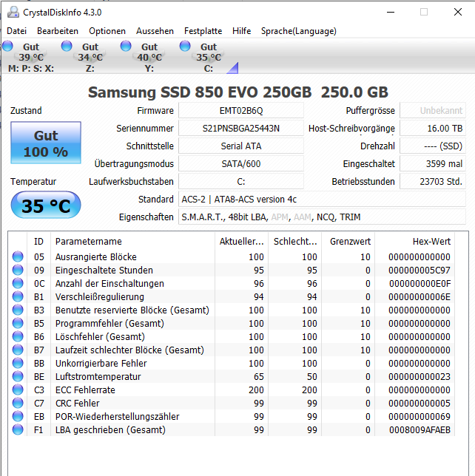
Task: Click the 35 °C temperature button
Action: (x=46, y=205)
